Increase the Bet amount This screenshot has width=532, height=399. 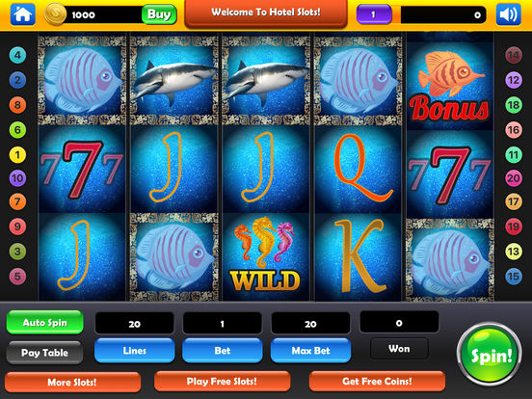click(x=223, y=351)
